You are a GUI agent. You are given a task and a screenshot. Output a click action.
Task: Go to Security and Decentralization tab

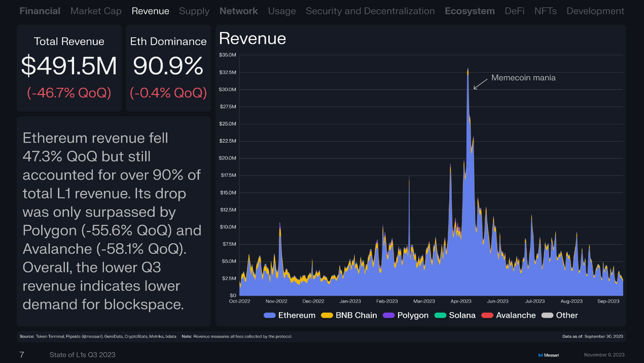[x=370, y=11]
